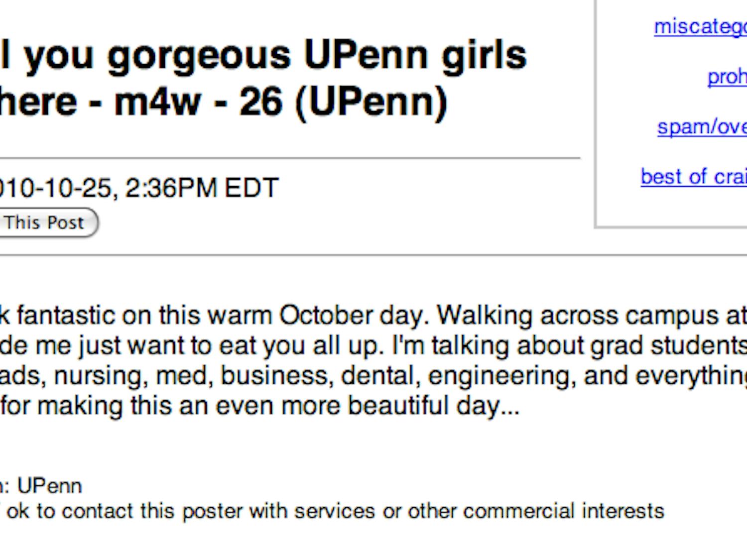Image resolution: width=747 pixels, height=560 pixels.
Task: Click the 'beautiful day...' body line
Action: (259, 406)
